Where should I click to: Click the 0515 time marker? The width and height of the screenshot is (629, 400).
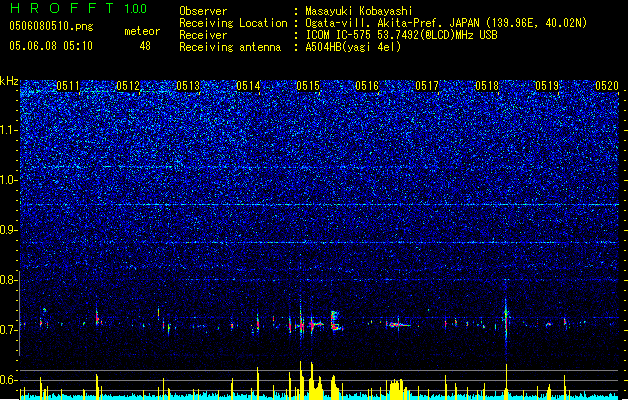(x=308, y=86)
